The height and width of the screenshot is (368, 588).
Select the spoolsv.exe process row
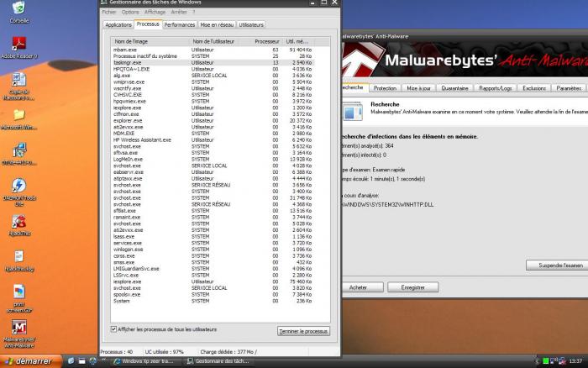(x=213, y=294)
